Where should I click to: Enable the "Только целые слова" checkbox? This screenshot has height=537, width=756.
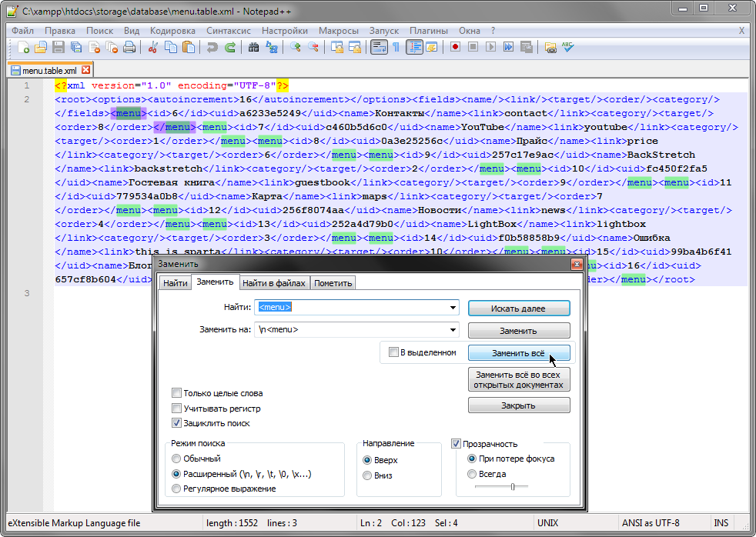[177, 393]
